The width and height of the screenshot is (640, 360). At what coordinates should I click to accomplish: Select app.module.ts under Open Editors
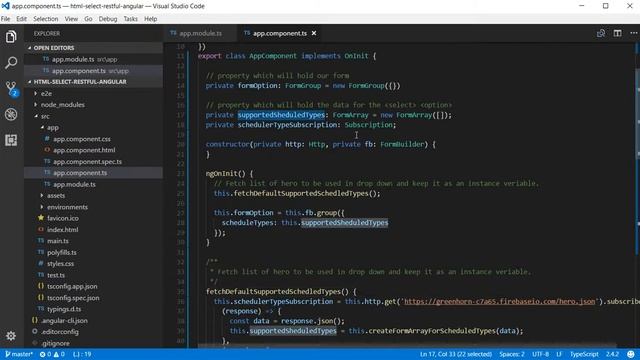[93, 59]
